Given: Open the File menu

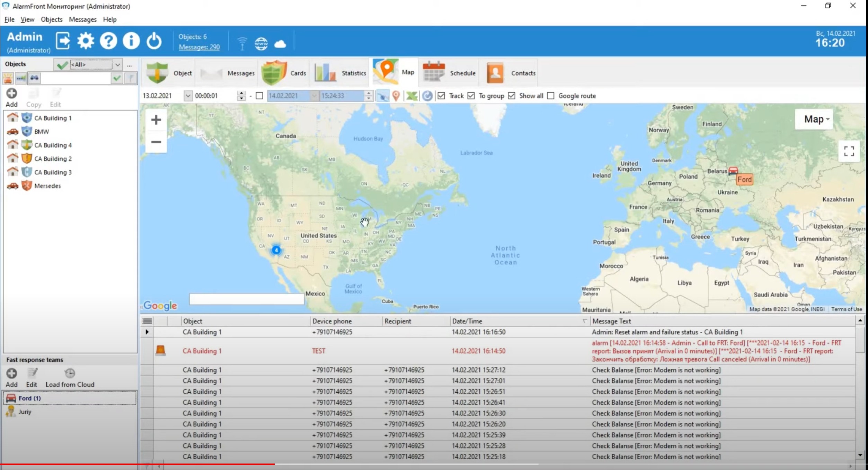Looking at the screenshot, I should point(9,19).
